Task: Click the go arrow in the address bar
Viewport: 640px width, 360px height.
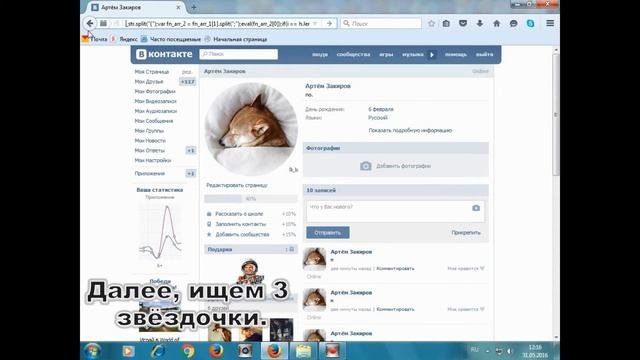Action: click(x=329, y=24)
